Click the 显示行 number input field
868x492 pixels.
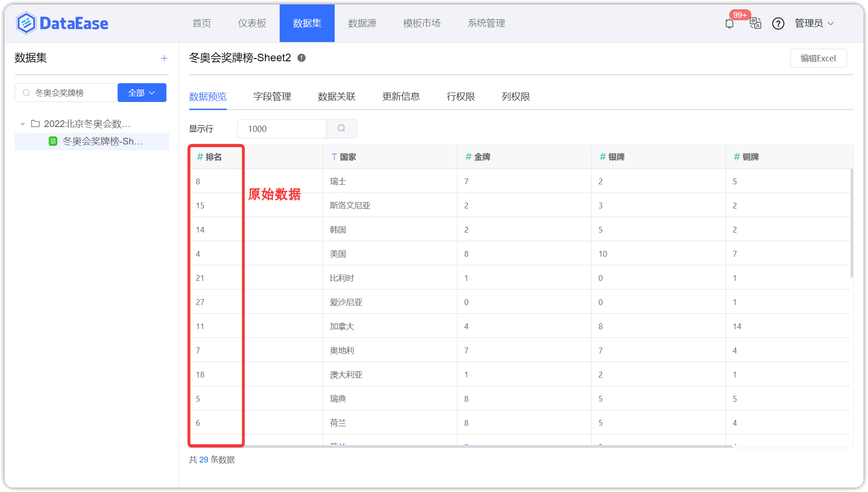pyautogui.click(x=282, y=129)
